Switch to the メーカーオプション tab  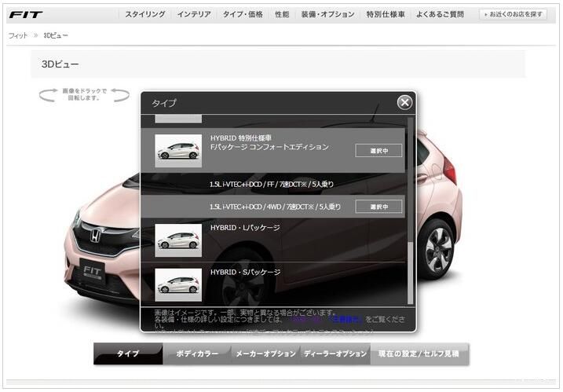click(265, 354)
